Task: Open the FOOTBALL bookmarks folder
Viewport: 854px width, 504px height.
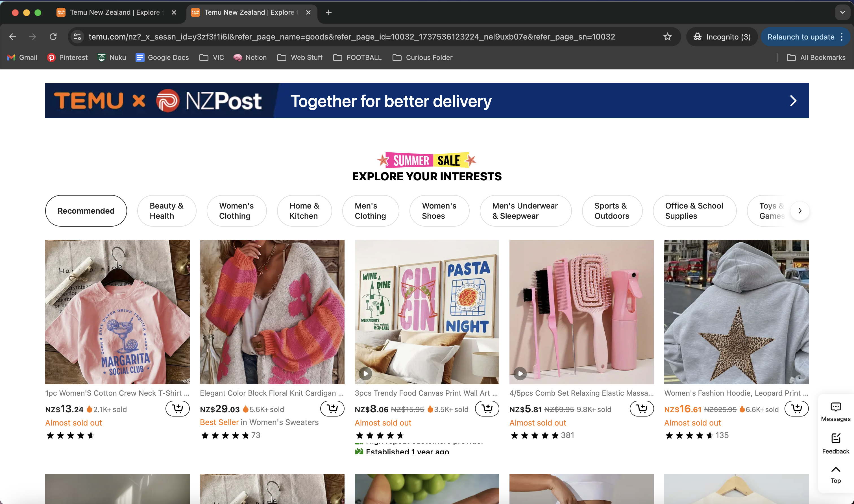Action: click(x=357, y=57)
